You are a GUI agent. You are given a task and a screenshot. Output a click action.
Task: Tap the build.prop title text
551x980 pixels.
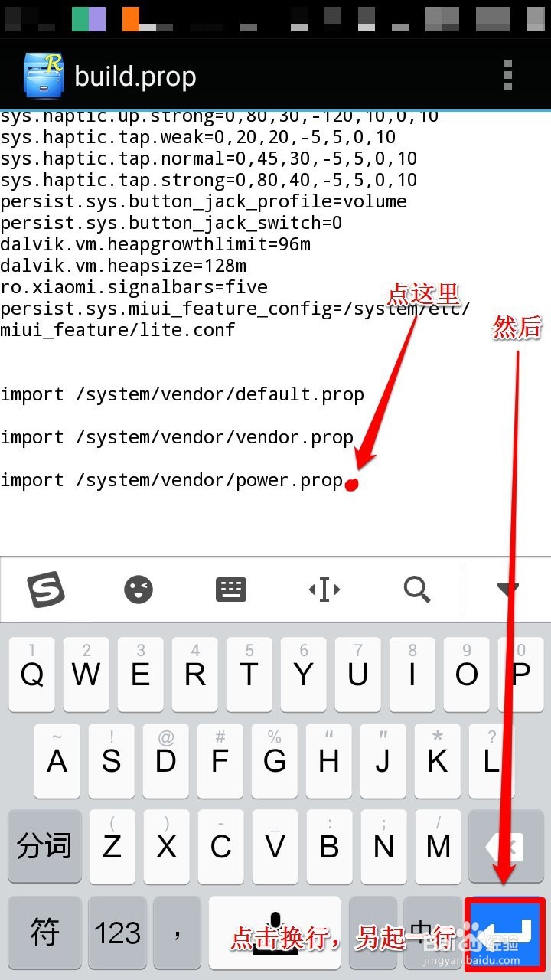135,77
